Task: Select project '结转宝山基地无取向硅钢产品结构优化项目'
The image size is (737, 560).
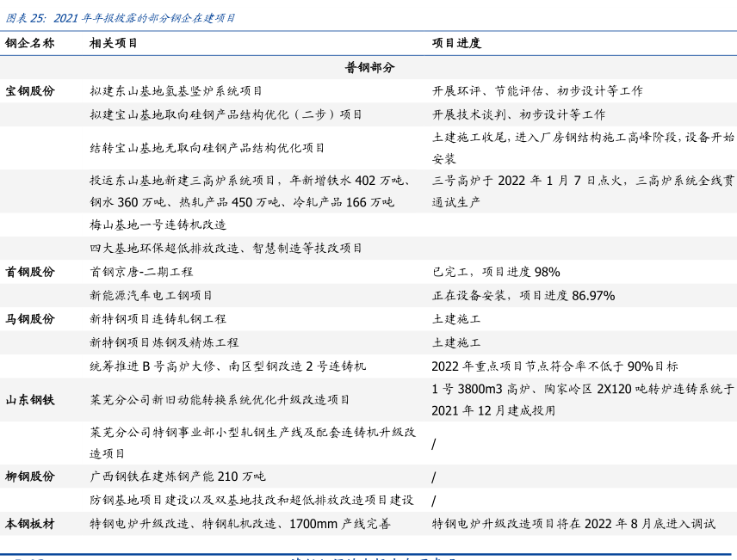Action: (x=207, y=148)
